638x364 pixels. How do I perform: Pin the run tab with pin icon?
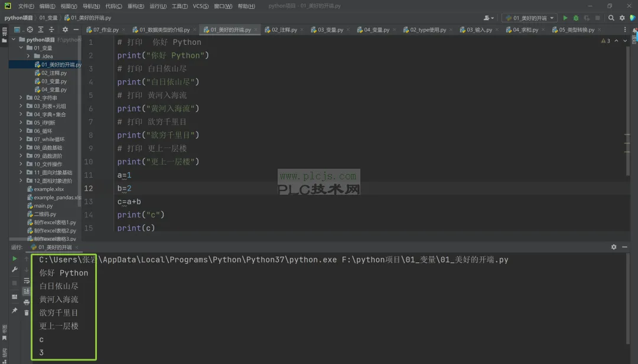click(x=15, y=310)
